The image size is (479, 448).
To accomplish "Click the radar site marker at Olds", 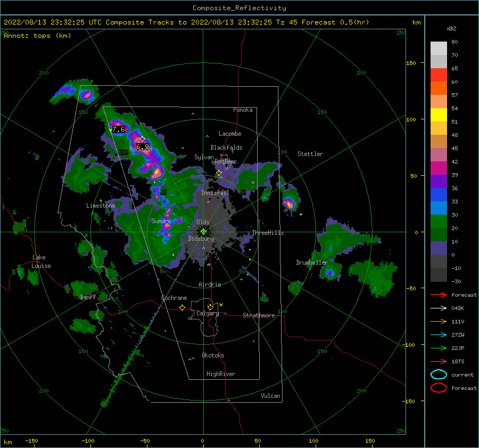I will [x=203, y=232].
